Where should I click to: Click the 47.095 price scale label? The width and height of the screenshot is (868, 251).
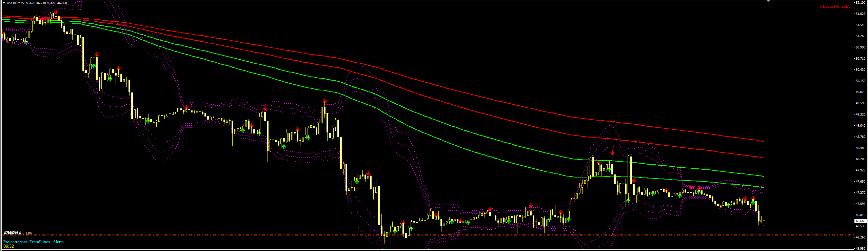(861, 204)
